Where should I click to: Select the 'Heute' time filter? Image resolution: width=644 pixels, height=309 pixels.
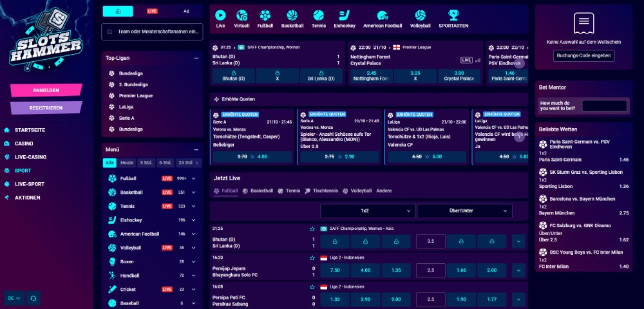(x=127, y=163)
